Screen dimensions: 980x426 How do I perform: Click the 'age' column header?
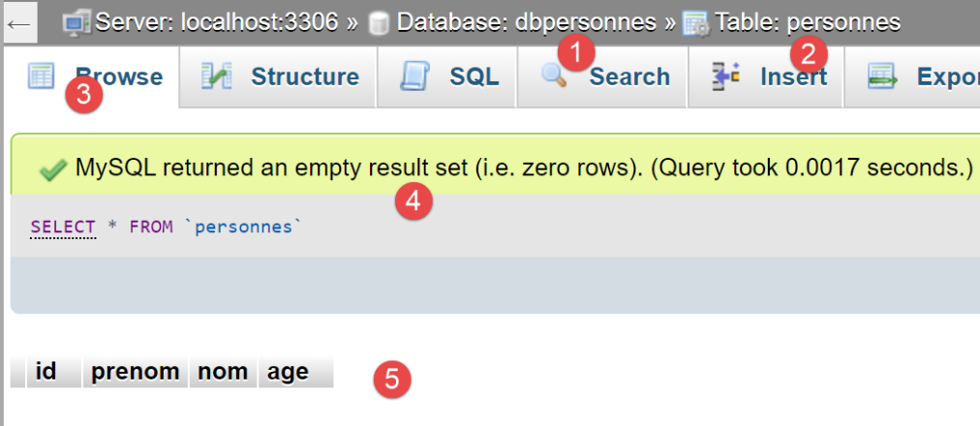(290, 372)
